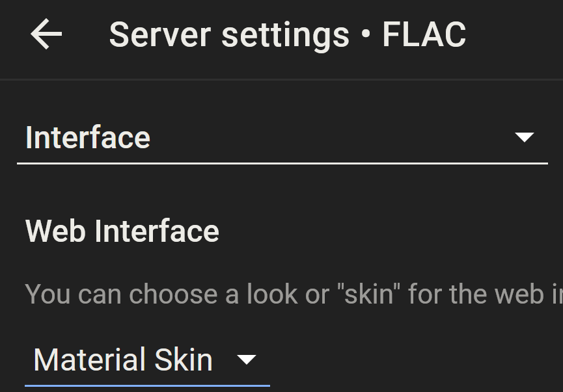This screenshot has height=392, width=563.
Task: Click the arrow beside Interface
Action: point(524,137)
